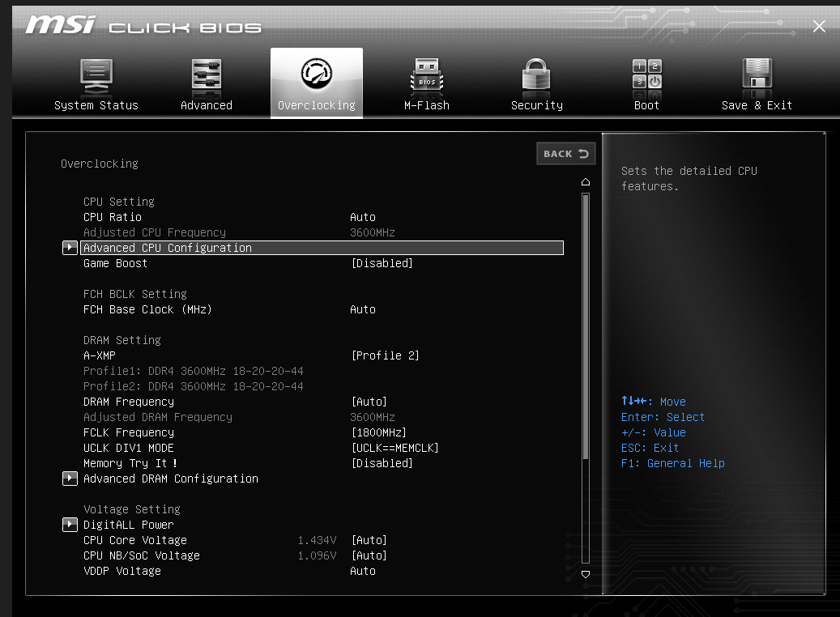Click the 1.096V SoC voltage reading
The width and height of the screenshot is (840, 617).
coord(318,555)
